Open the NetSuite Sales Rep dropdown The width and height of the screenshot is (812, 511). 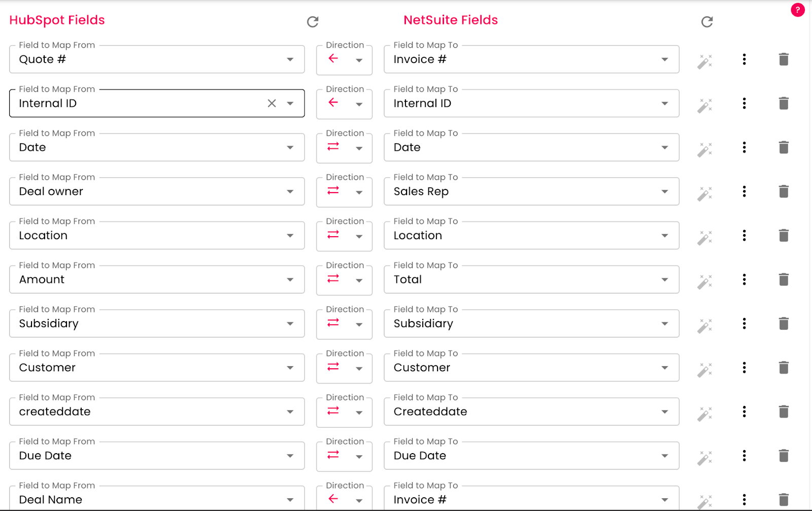click(664, 192)
